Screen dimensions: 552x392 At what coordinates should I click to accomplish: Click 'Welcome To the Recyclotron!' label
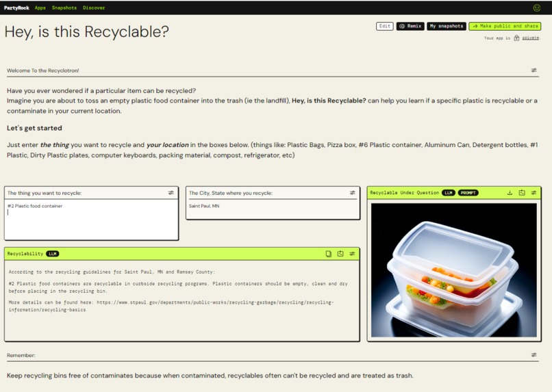pyautogui.click(x=43, y=70)
